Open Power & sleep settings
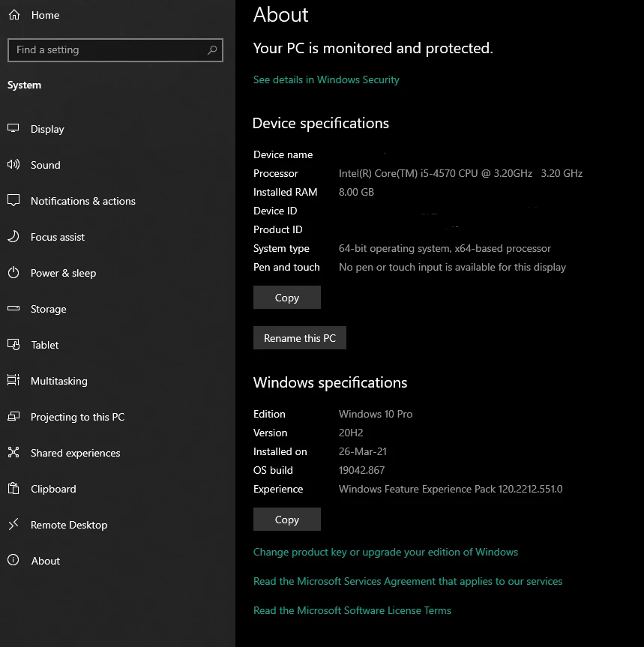Screen dimensions: 644x647 [63, 273]
